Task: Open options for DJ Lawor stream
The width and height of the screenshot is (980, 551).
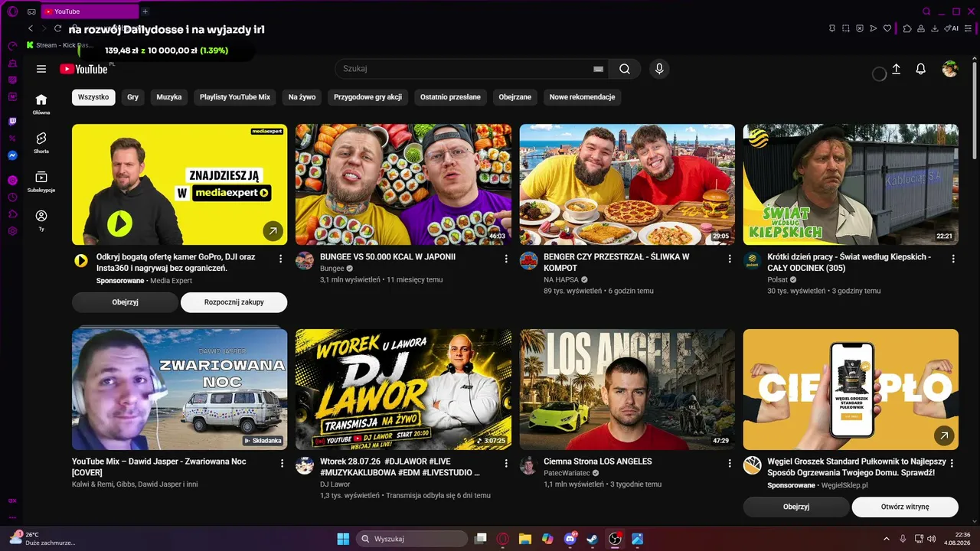Action: tap(506, 463)
